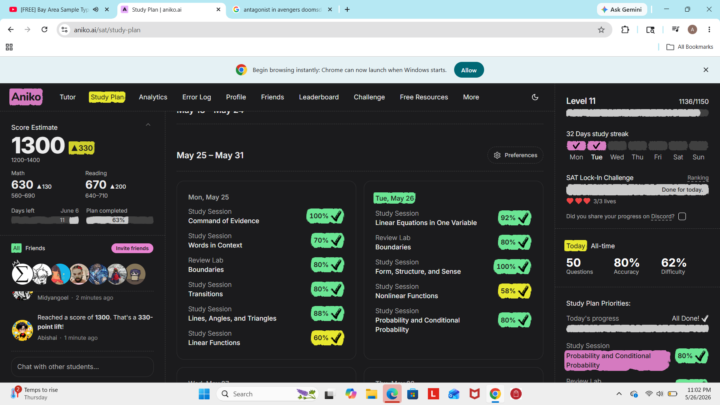Click the Level 11 XP progress bar
The height and width of the screenshot is (405, 720).
coord(637,113)
